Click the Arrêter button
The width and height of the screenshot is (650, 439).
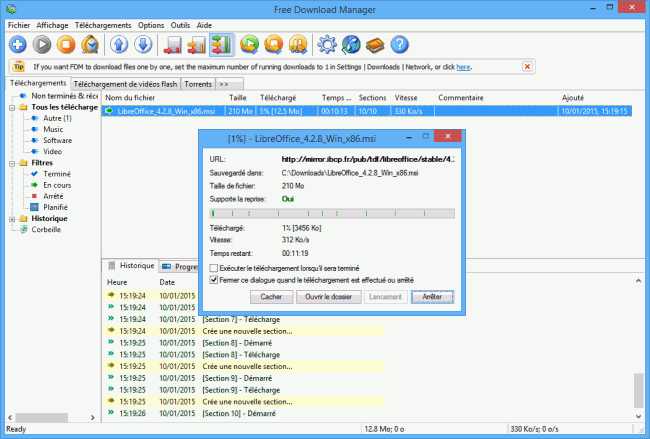(x=432, y=297)
